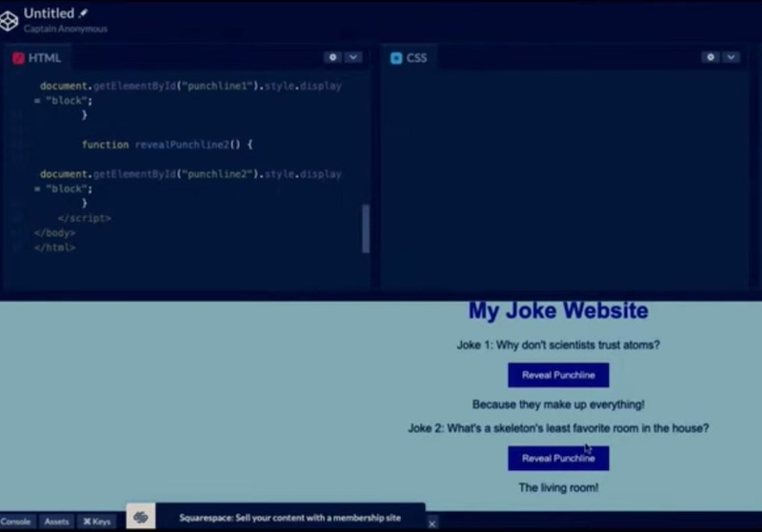The width and height of the screenshot is (762, 532).
Task: Close the Squarespace ad banner
Action: [x=432, y=523]
